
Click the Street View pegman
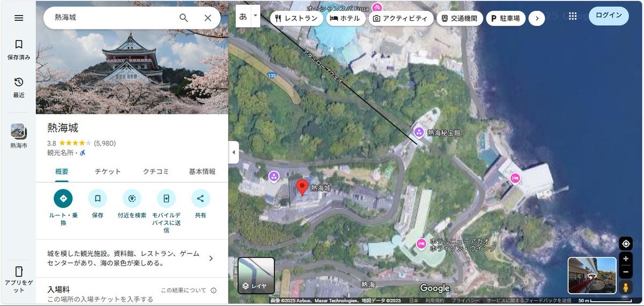point(626,287)
